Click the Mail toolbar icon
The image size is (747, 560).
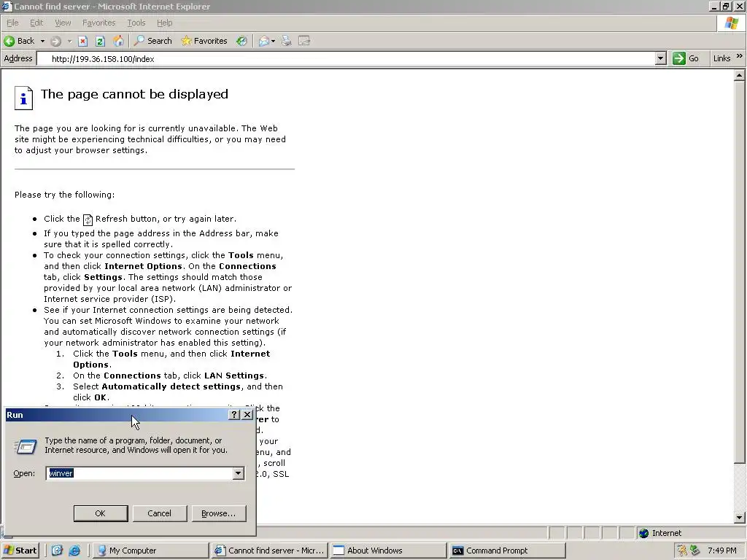coord(263,41)
